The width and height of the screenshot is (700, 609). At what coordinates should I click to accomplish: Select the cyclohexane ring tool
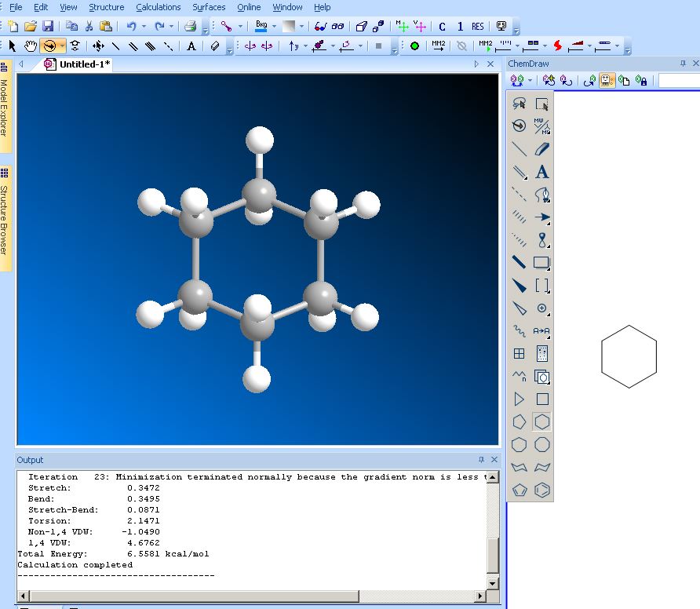point(541,422)
